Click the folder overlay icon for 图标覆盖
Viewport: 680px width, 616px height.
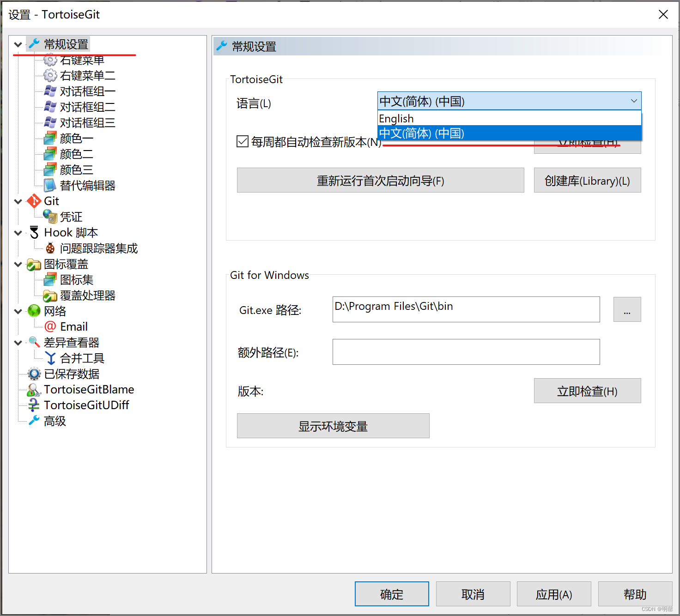click(34, 264)
